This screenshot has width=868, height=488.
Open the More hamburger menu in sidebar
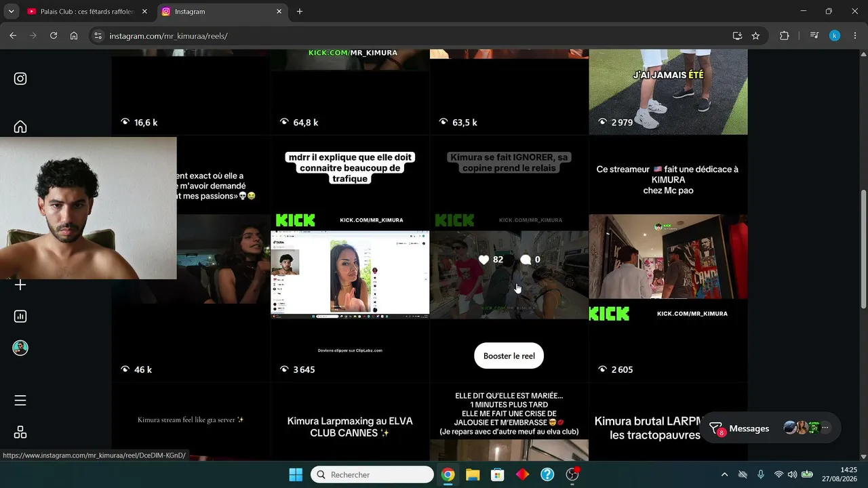pyautogui.click(x=20, y=401)
